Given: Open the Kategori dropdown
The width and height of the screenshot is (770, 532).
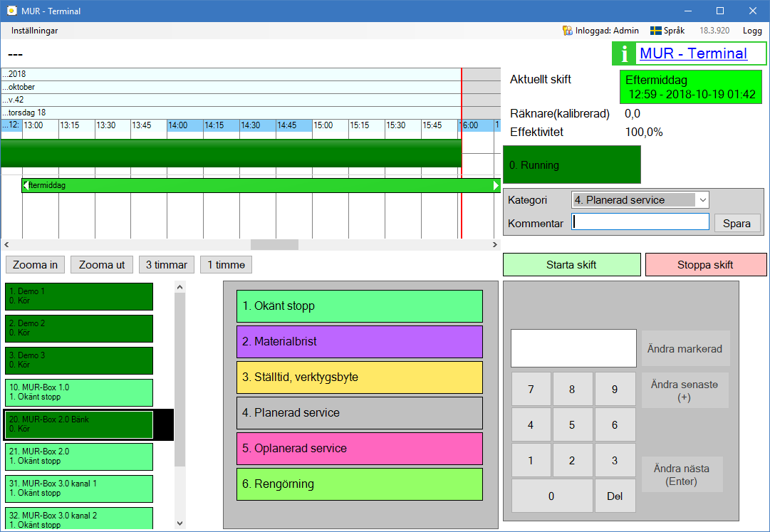Looking at the screenshot, I should [702, 200].
